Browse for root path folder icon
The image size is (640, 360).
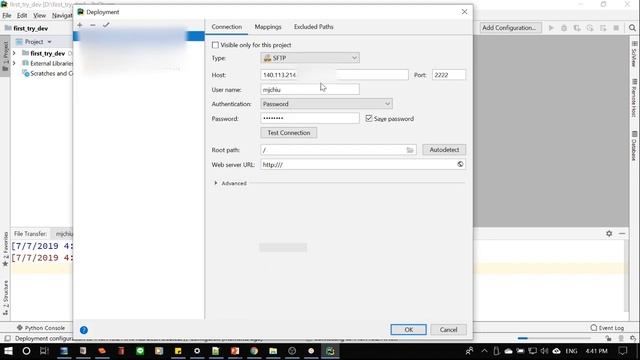pos(410,150)
